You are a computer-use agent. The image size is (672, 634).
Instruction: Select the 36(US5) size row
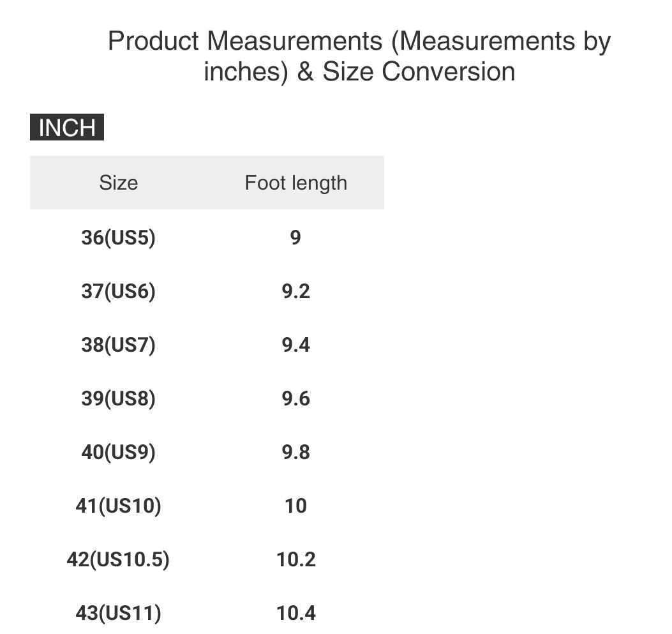[207, 237]
